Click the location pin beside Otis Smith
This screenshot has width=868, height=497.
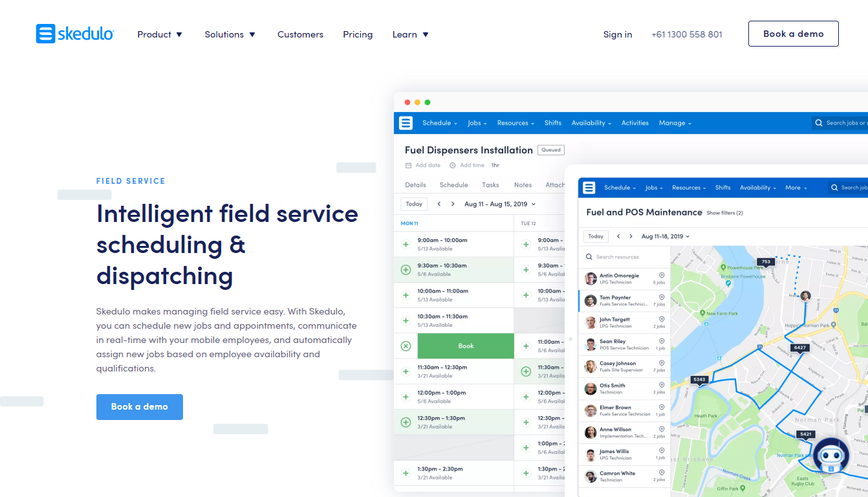(x=662, y=386)
